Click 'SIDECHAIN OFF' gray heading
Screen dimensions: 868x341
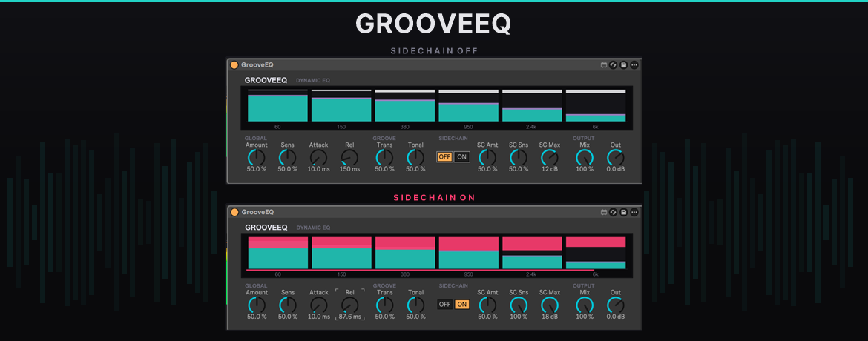click(x=435, y=51)
